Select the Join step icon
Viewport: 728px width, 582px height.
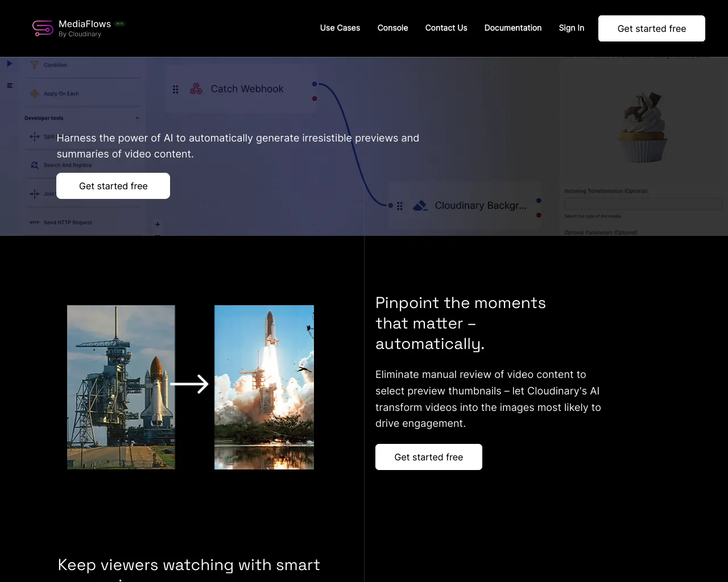(34, 193)
